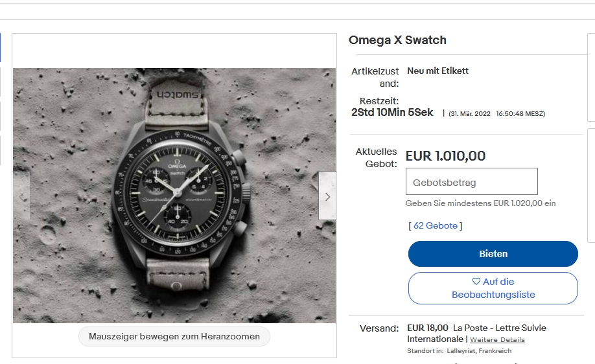The width and height of the screenshot is (595, 364).
Task: Click the remaining time countdown
Action: pos(392,113)
